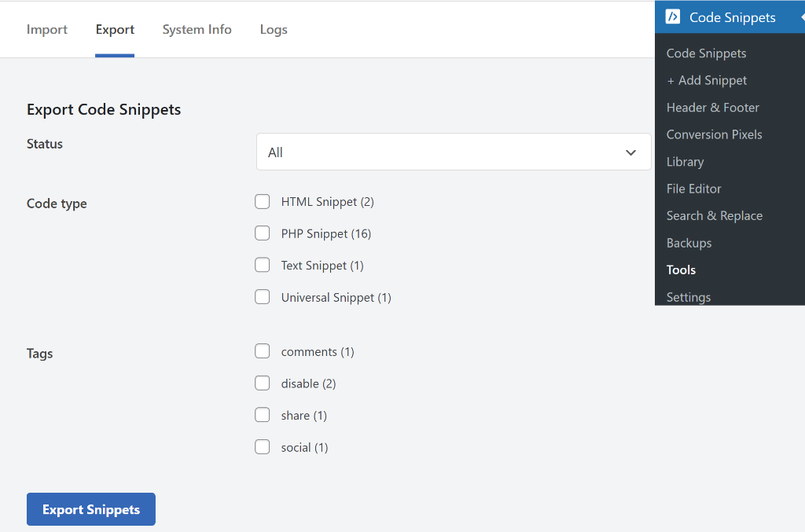Click the social (1) label text

304,448
